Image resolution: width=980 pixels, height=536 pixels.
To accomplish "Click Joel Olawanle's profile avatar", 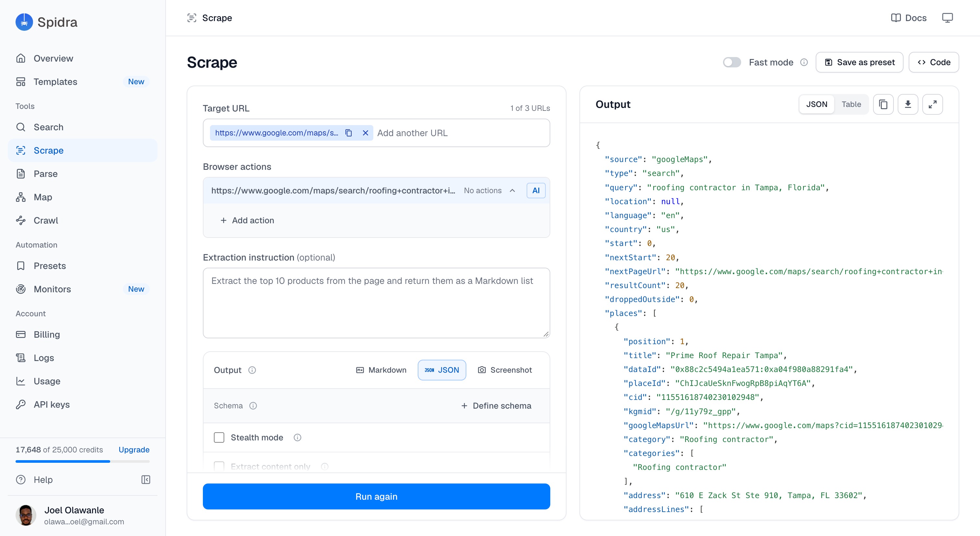I will tap(26, 515).
